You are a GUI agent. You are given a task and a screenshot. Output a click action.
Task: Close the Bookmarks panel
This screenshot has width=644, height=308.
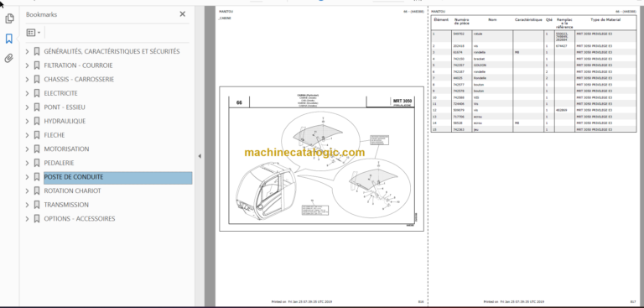tap(182, 14)
